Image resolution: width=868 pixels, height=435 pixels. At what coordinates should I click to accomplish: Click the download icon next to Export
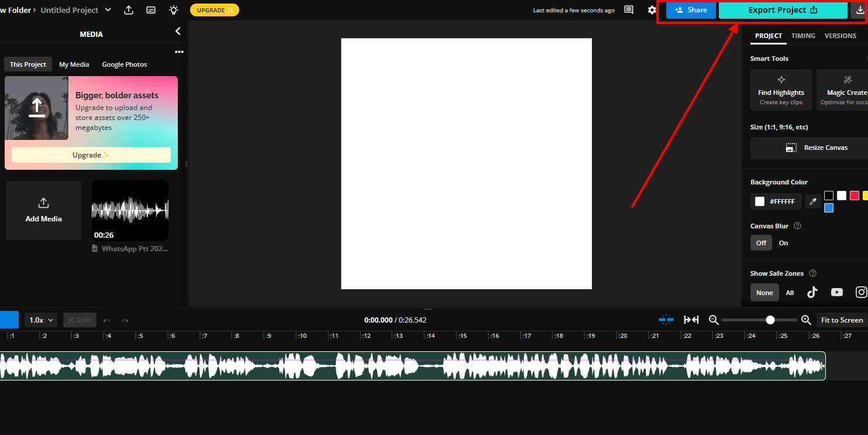click(859, 10)
